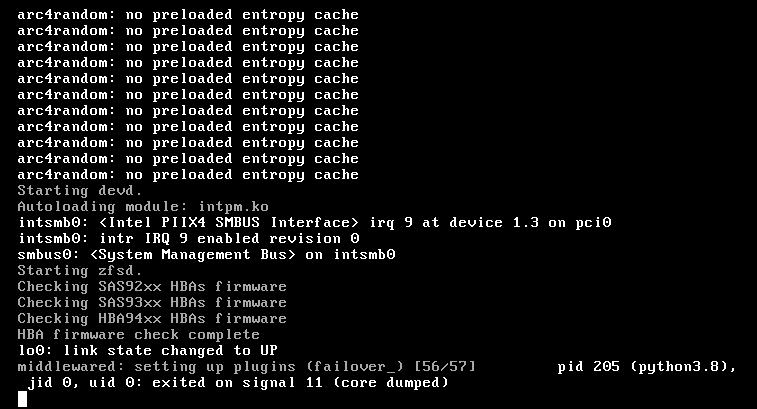
Task: Click the 'lo0: link state changed to UP' line
Action: (148, 350)
